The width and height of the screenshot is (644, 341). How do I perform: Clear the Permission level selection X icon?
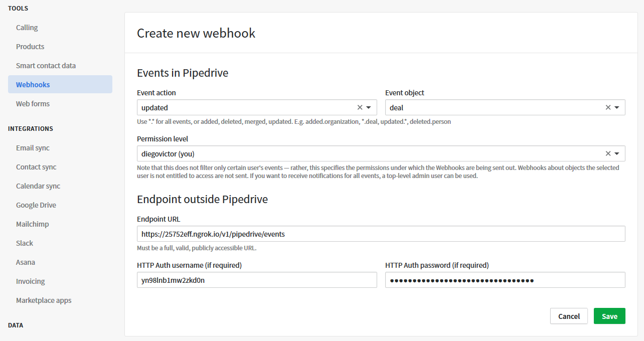tap(608, 153)
